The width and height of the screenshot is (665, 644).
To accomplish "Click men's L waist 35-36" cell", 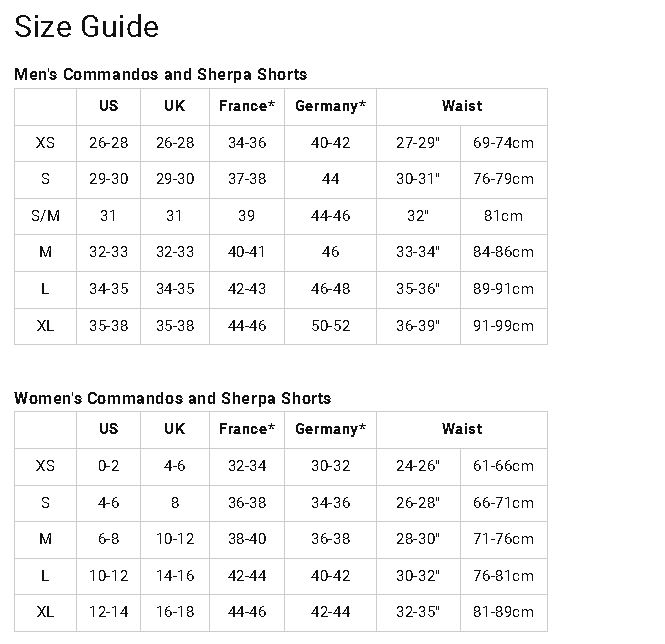I will tap(418, 289).
